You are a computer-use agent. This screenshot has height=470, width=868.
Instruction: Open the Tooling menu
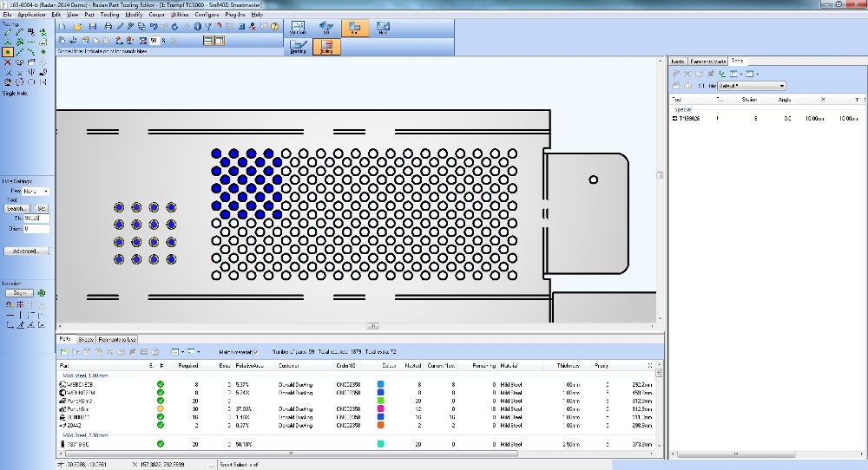[109, 15]
